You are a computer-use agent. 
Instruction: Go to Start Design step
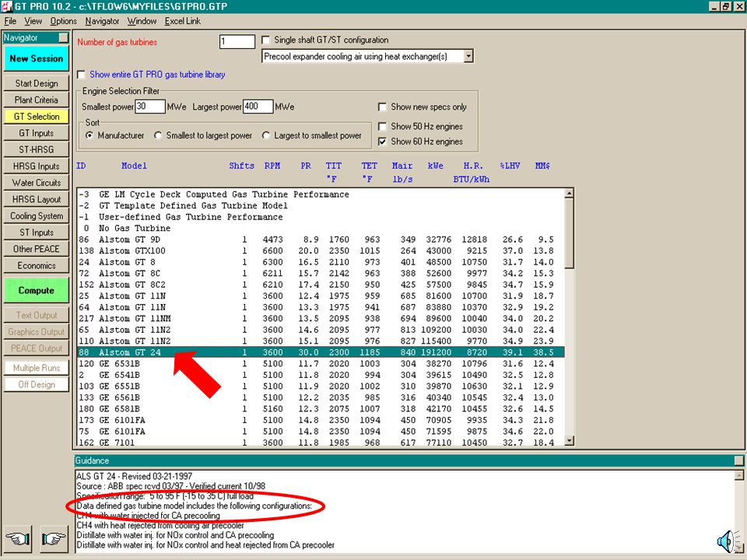point(37,83)
